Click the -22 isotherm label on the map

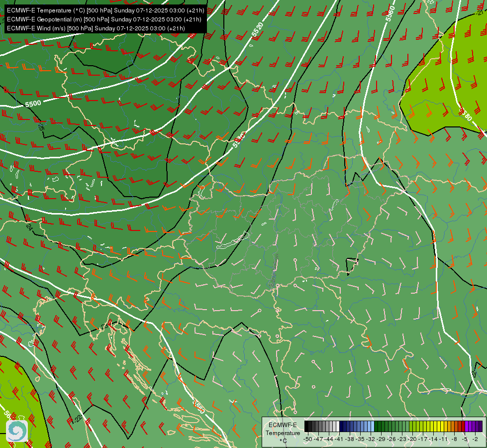77,419
